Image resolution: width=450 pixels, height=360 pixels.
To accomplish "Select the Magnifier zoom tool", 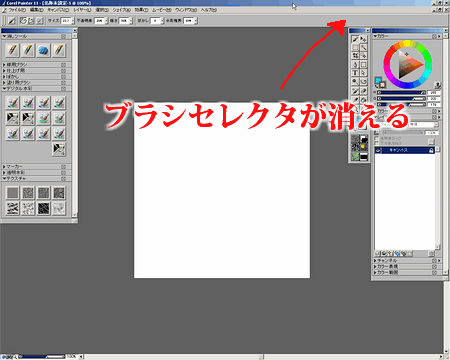I will click(355, 81).
